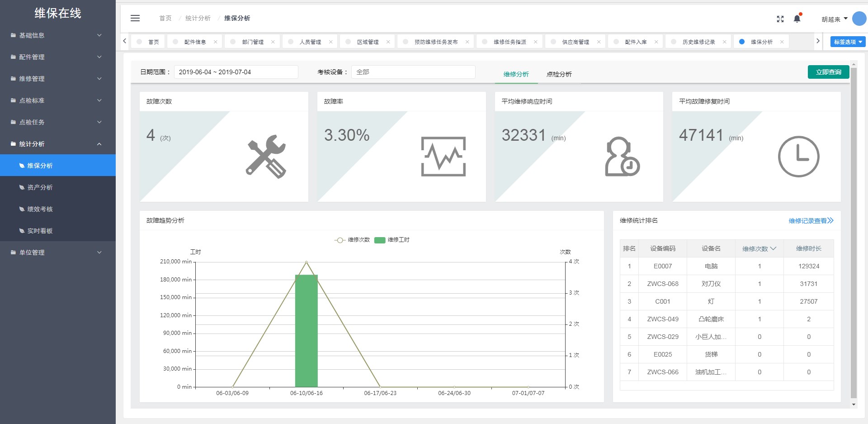Click the 维修时长 column header
The width and height of the screenshot is (868, 424).
click(x=809, y=248)
